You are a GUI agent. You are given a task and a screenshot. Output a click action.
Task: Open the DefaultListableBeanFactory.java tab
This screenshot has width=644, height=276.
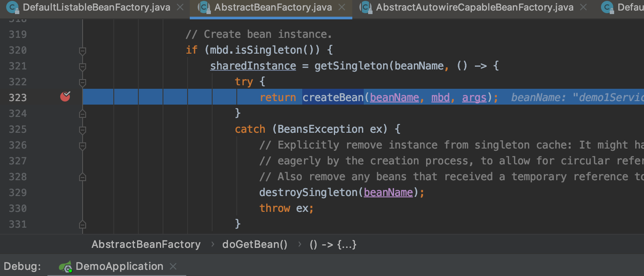(97, 7)
